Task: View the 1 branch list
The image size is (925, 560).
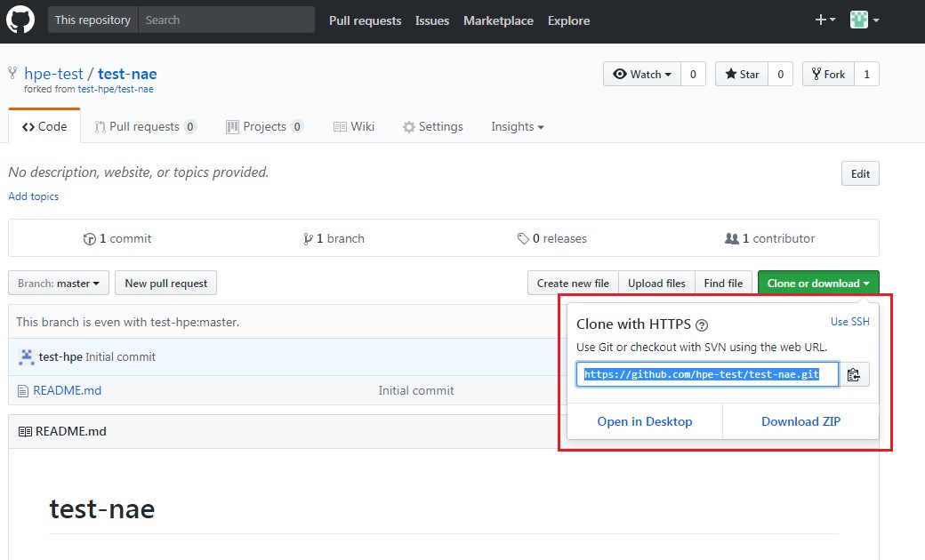Action: coord(334,239)
